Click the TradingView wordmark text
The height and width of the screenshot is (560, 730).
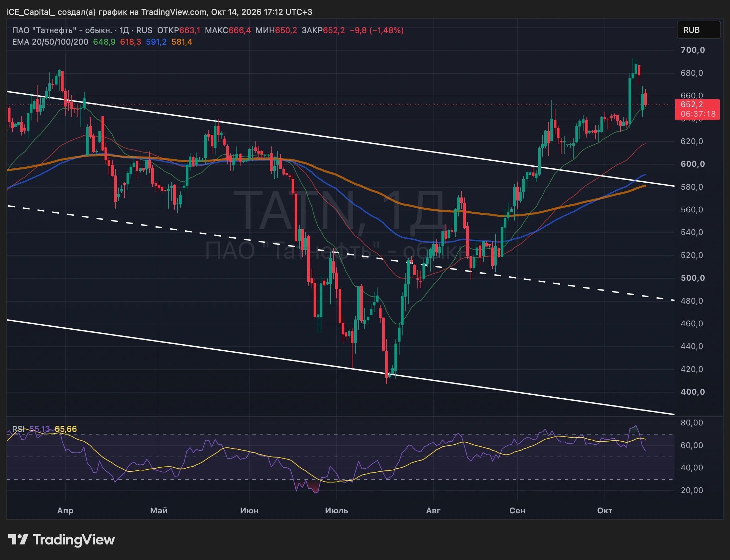tap(74, 540)
